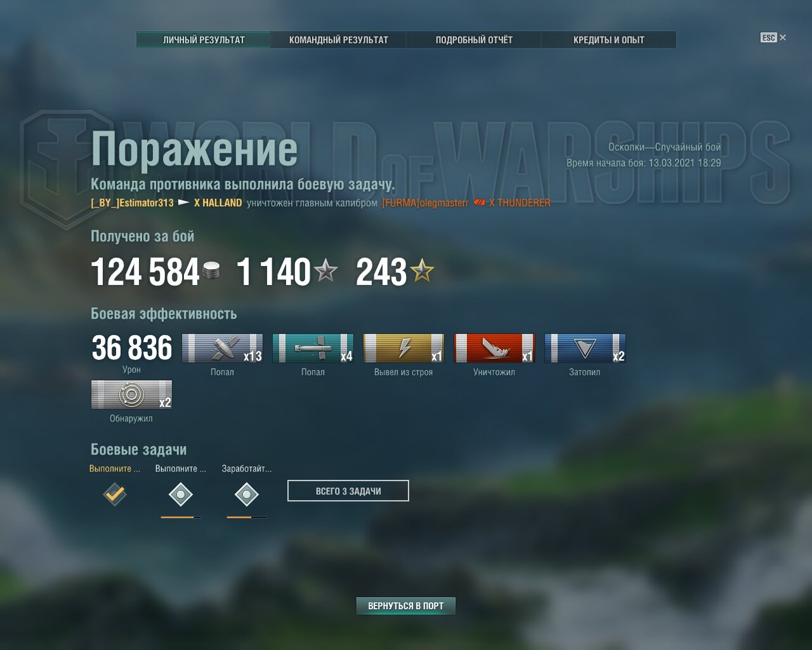Open the Подробный отчёт tab
This screenshot has width=812, height=650.
[474, 40]
